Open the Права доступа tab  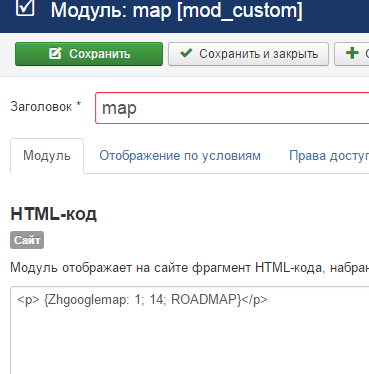(329, 156)
